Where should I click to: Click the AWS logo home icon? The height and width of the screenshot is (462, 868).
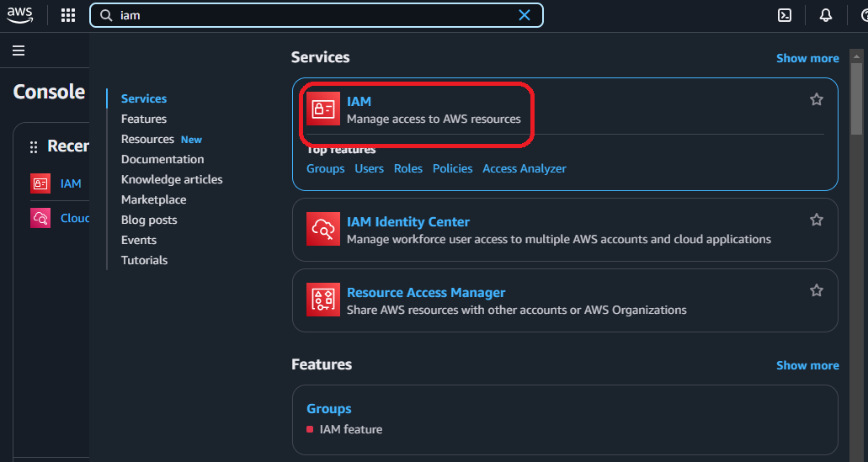(20, 14)
